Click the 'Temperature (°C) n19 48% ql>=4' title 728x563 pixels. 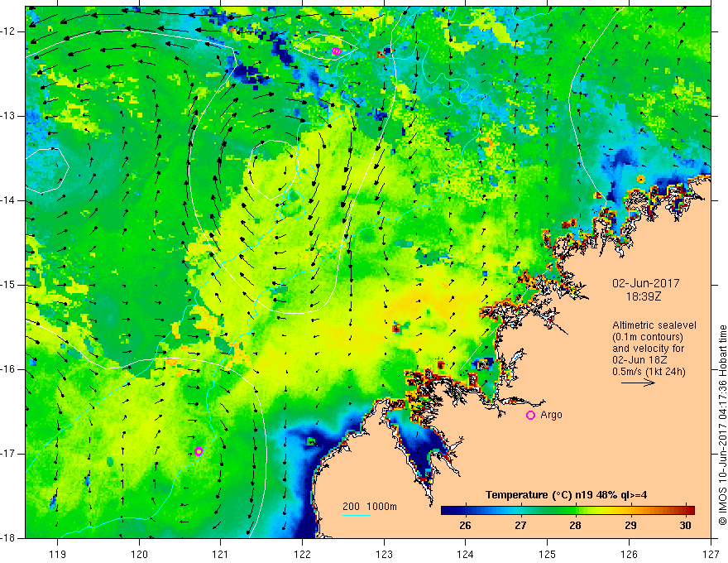pyautogui.click(x=566, y=495)
